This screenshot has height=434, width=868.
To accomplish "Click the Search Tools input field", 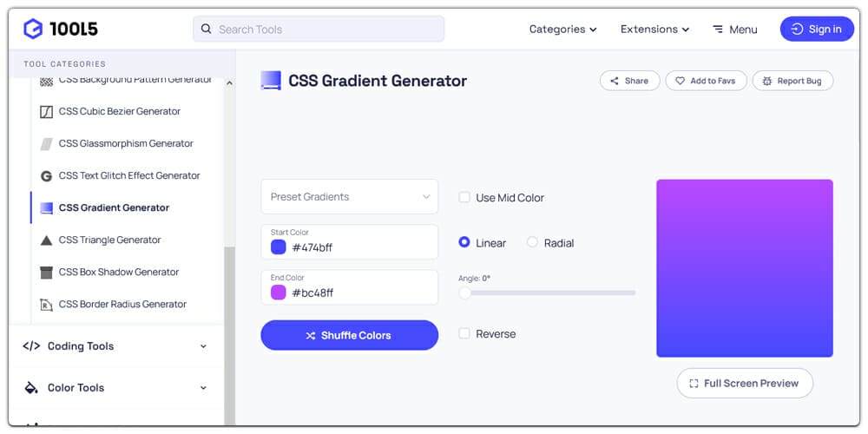I will (x=319, y=29).
